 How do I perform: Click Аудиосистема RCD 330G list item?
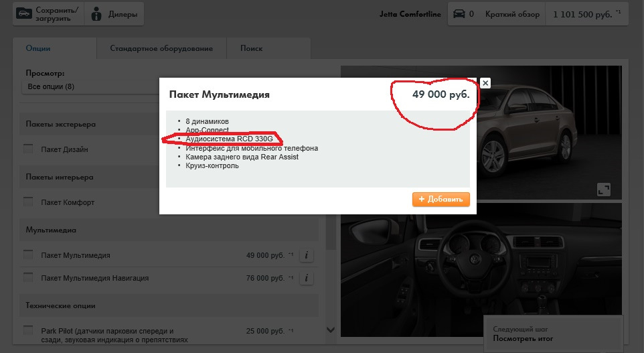229,139
